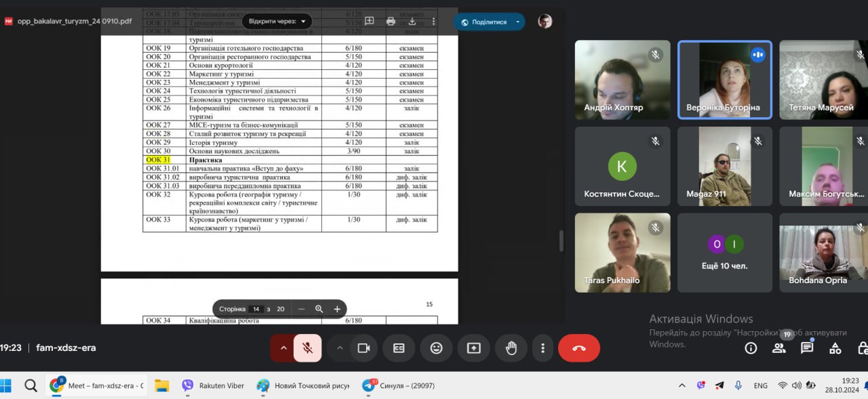Show the participants list

[x=778, y=348]
